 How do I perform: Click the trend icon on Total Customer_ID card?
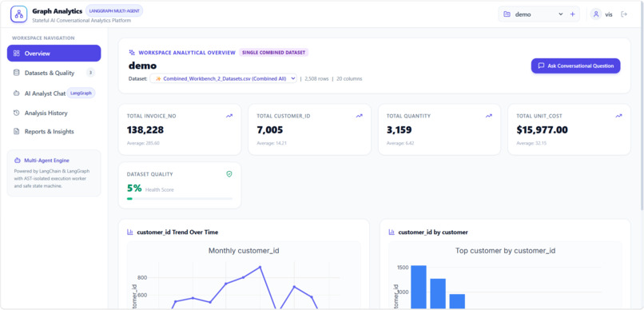360,116
